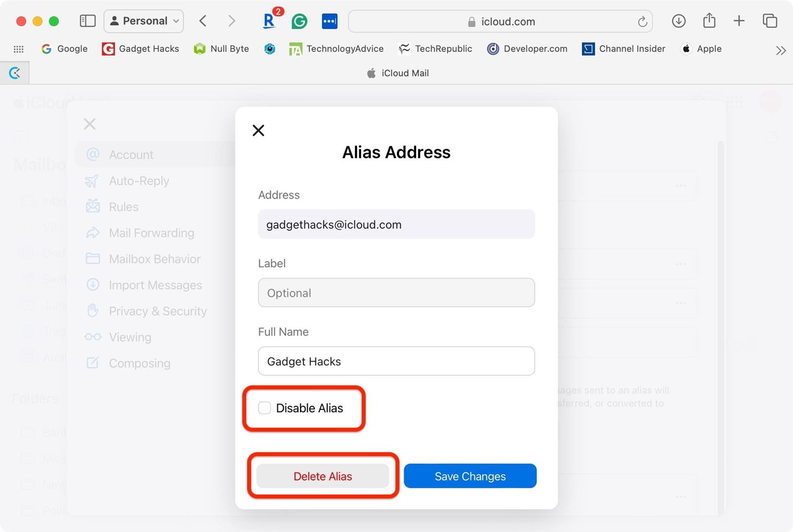Edit the Full Name field
Viewport: 793px width, 532px height.
click(x=396, y=361)
